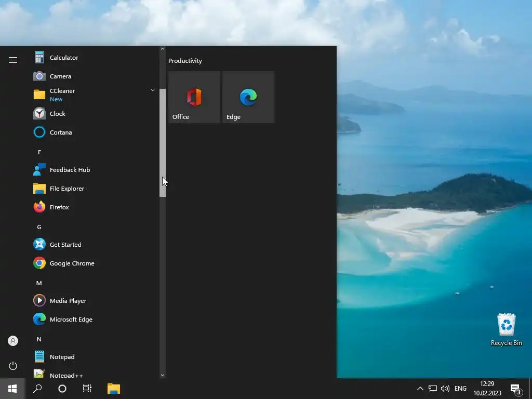Image resolution: width=532 pixels, height=399 pixels.
Task: Open taskbar Search
Action: 37,389
